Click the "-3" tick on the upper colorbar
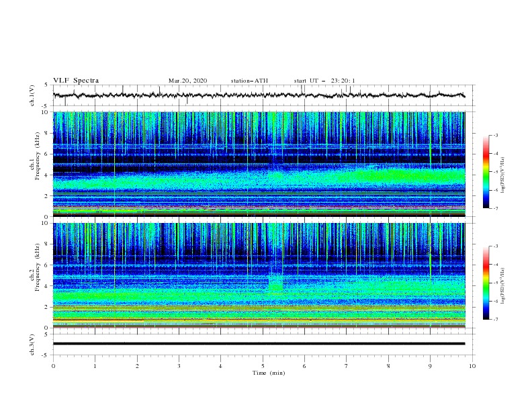The image size is (532, 411). [495, 135]
